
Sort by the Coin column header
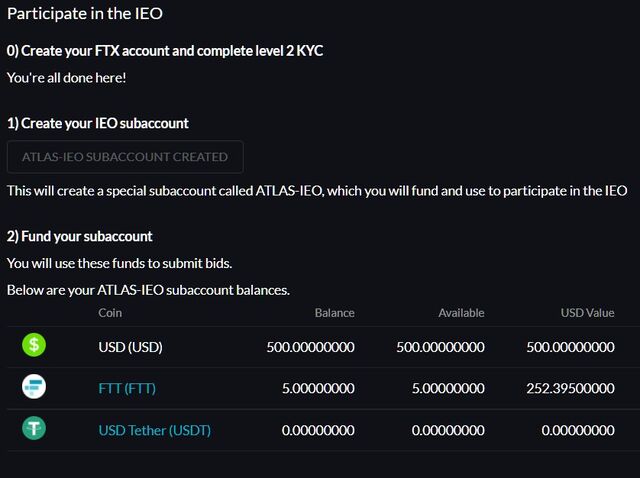pyautogui.click(x=110, y=313)
